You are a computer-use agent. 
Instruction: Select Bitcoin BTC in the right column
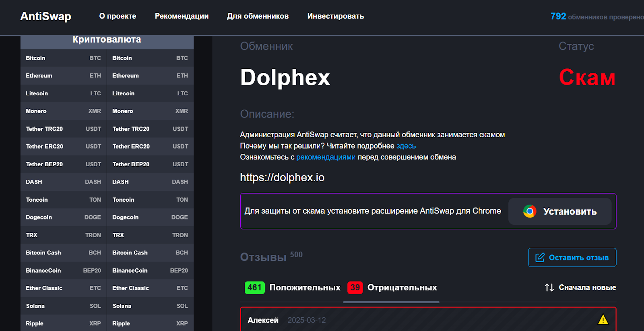tap(150, 58)
